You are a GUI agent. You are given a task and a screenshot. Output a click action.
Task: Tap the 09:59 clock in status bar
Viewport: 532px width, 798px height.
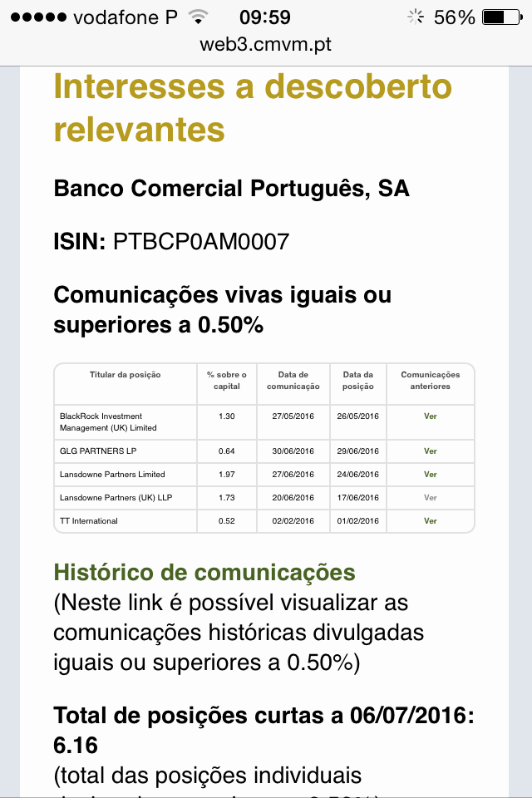click(x=264, y=17)
